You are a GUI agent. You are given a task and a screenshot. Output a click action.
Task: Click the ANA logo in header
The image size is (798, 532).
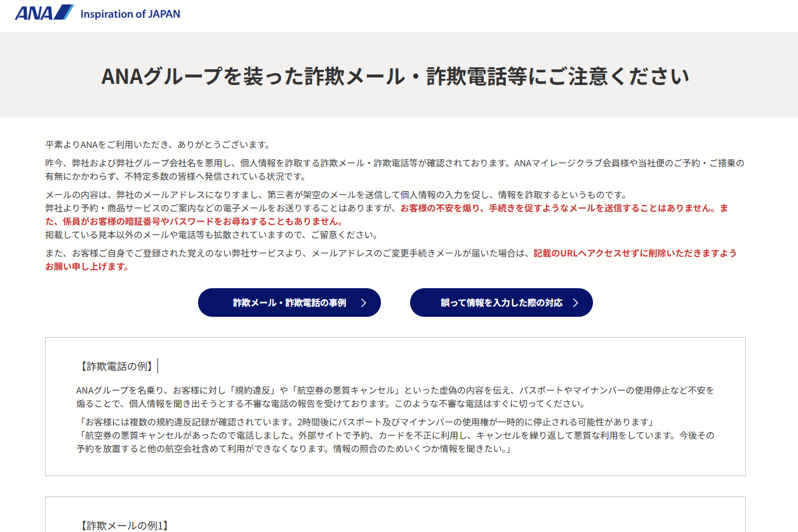point(44,13)
